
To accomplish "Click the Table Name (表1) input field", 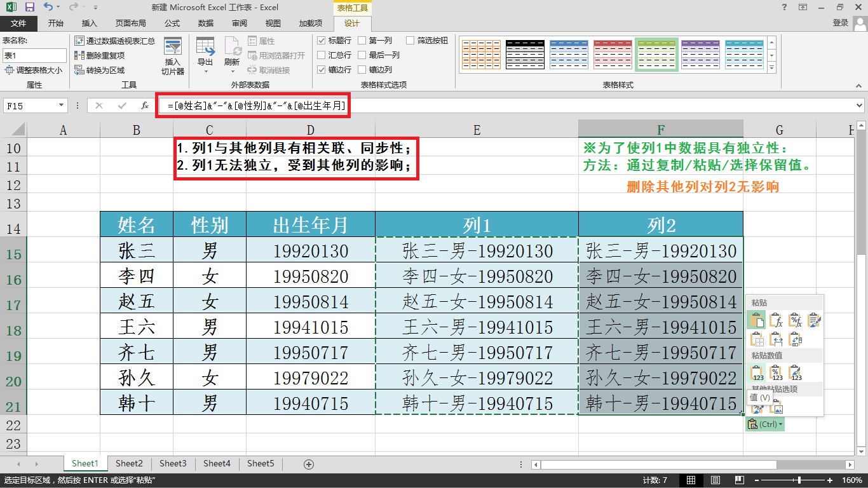I will [34, 56].
